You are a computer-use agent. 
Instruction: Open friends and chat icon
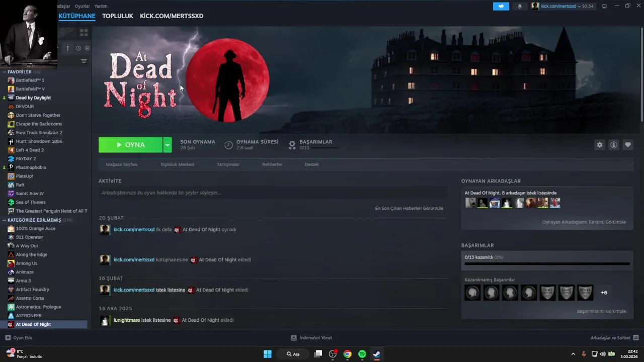click(x=636, y=338)
